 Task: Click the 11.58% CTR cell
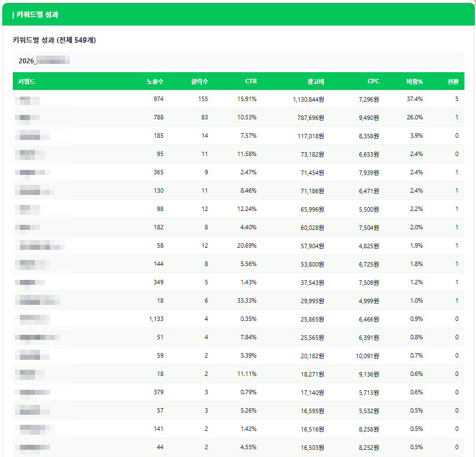(247, 154)
